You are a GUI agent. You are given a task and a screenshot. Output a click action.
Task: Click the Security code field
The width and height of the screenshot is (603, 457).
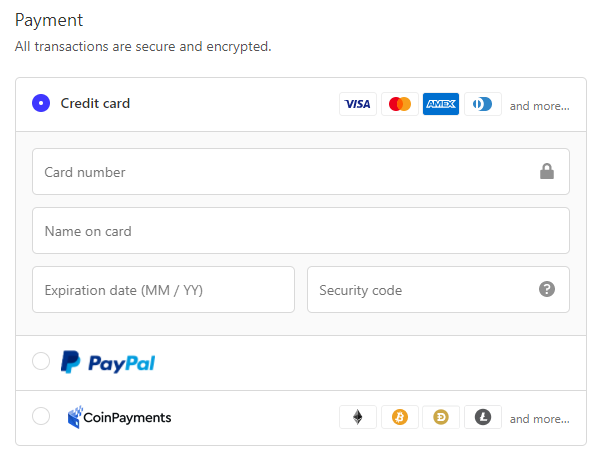coord(420,290)
